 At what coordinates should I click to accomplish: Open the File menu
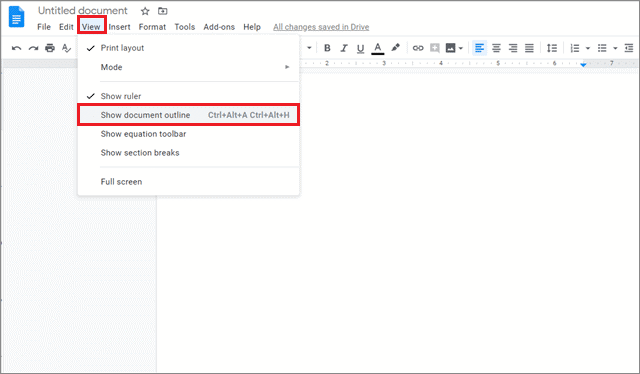44,27
